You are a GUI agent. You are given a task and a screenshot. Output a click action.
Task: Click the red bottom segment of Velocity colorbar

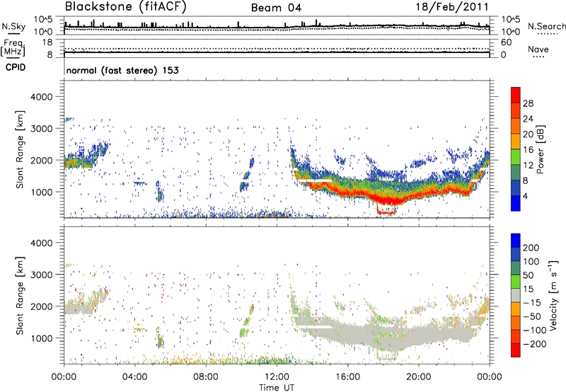pos(516,350)
